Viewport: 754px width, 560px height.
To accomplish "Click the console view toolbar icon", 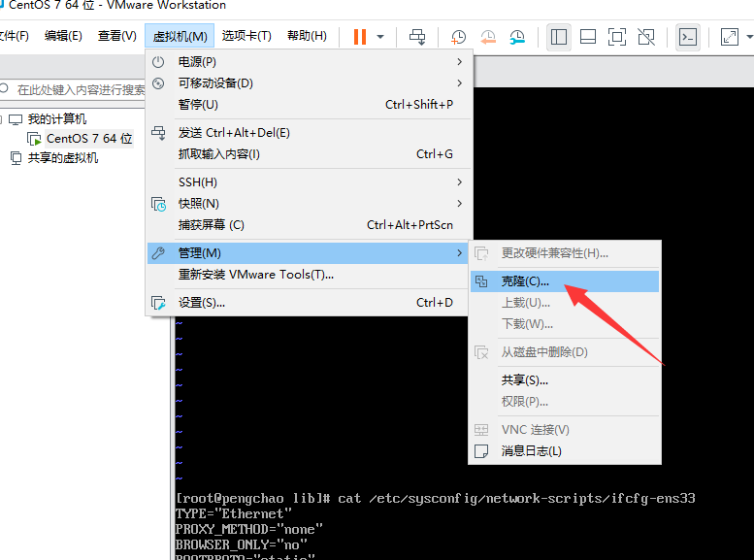I will pyautogui.click(x=688, y=37).
